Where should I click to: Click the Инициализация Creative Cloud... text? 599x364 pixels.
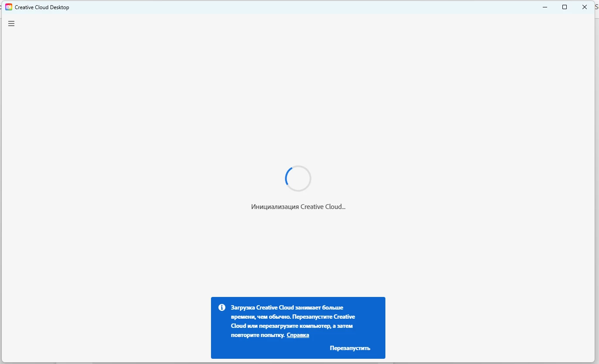(298, 207)
